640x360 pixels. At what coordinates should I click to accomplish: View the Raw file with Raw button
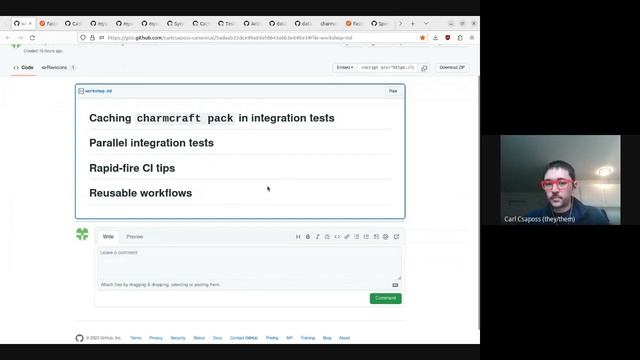[x=393, y=91]
